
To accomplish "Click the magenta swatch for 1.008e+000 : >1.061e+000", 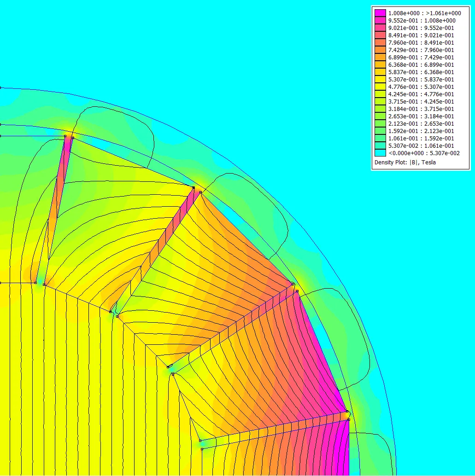I will (x=380, y=13).
